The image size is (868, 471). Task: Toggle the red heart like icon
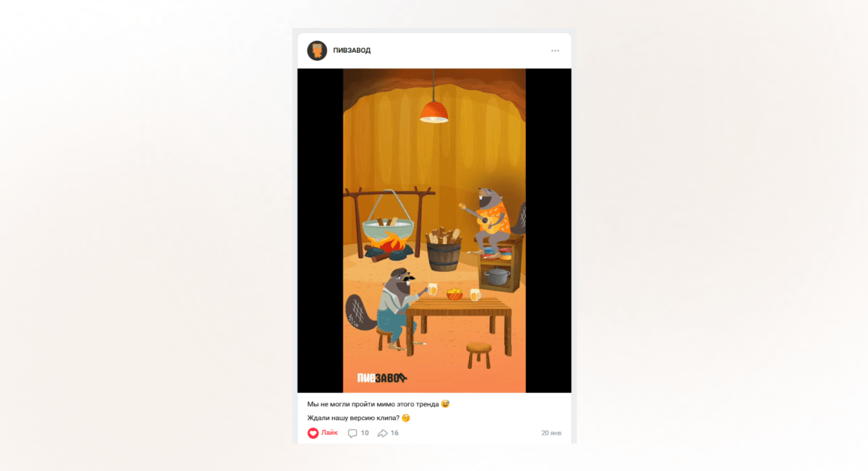point(313,433)
